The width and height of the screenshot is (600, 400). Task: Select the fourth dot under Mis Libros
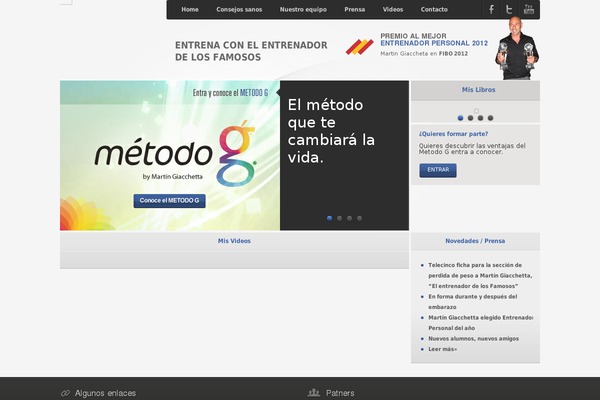[x=490, y=118]
